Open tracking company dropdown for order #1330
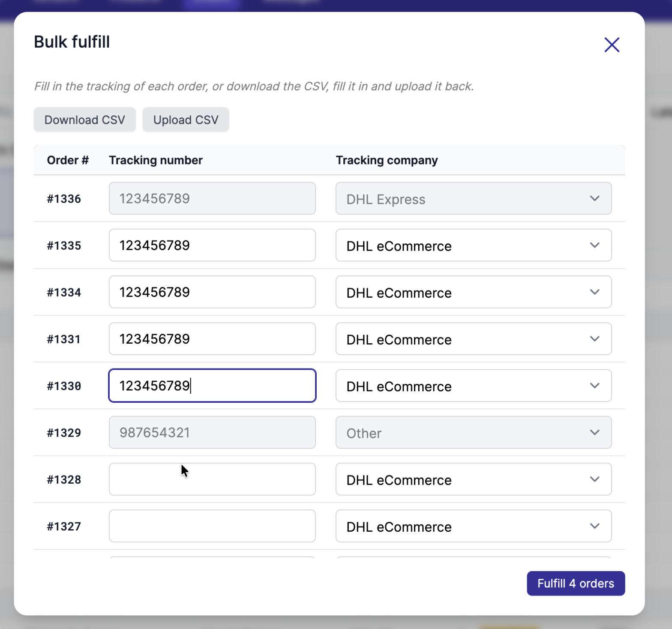Viewport: 672px width, 629px height. 474,386
